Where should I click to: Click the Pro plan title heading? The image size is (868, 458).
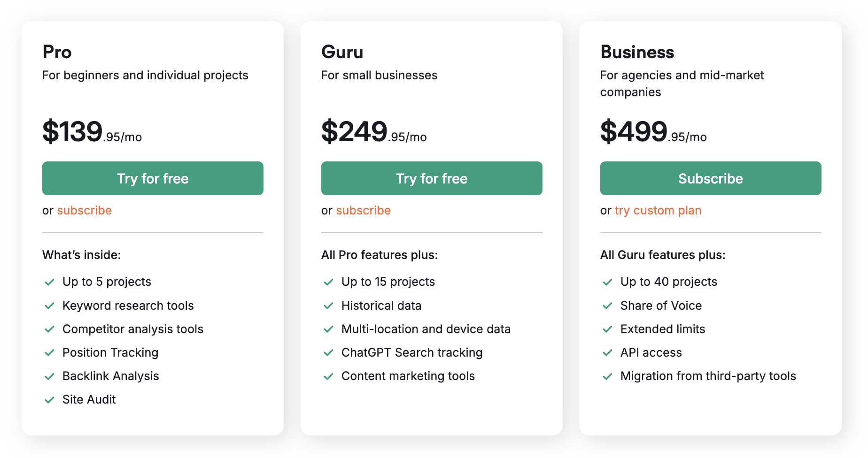(x=56, y=52)
